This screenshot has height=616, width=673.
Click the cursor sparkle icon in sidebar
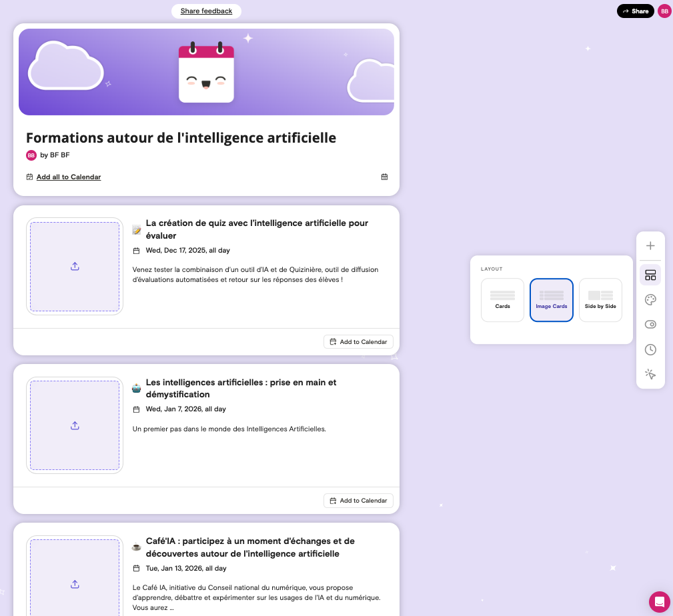pyautogui.click(x=650, y=375)
